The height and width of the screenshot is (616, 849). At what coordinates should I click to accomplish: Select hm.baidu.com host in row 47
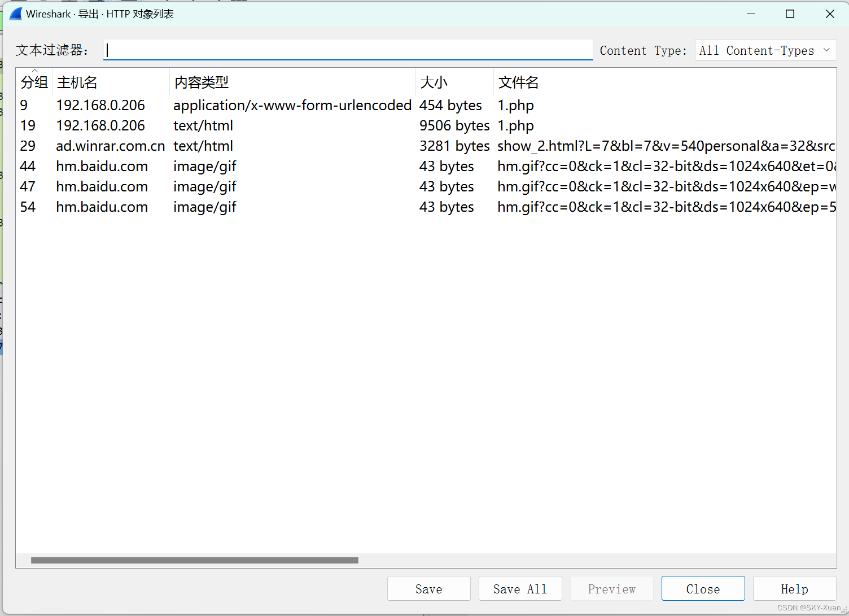102,186
